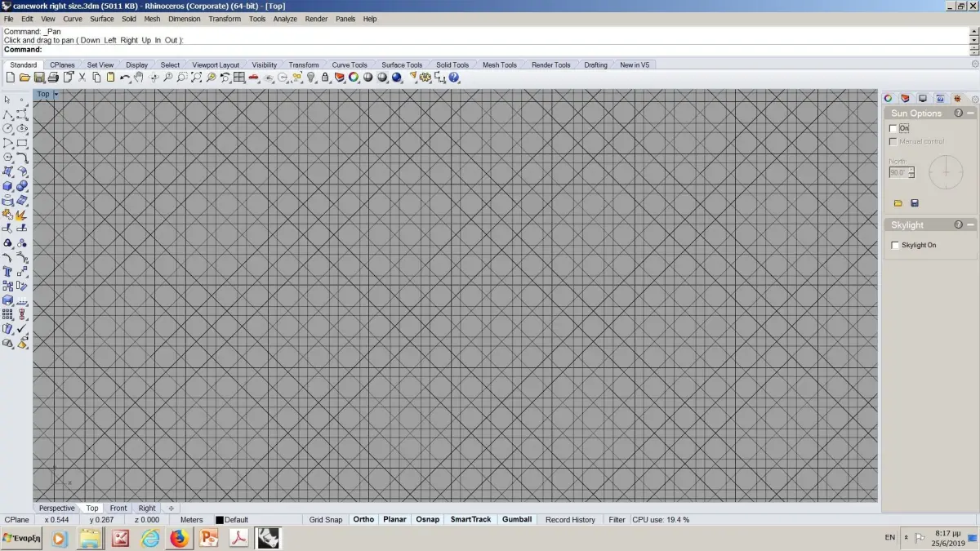
Task: Open the Transform menu
Action: 225,19
